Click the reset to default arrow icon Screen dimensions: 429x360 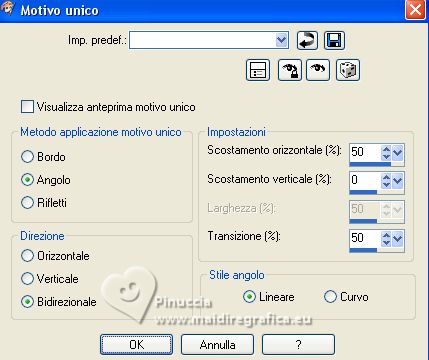(x=307, y=41)
